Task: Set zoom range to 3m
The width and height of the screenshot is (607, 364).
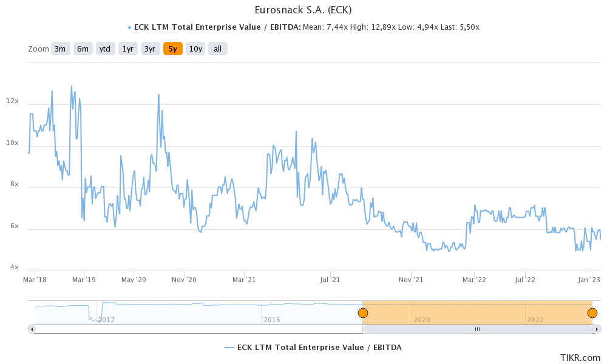Action: [x=60, y=49]
